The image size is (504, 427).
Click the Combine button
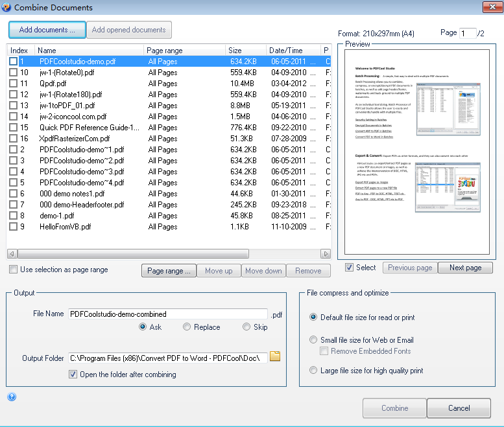395,408
